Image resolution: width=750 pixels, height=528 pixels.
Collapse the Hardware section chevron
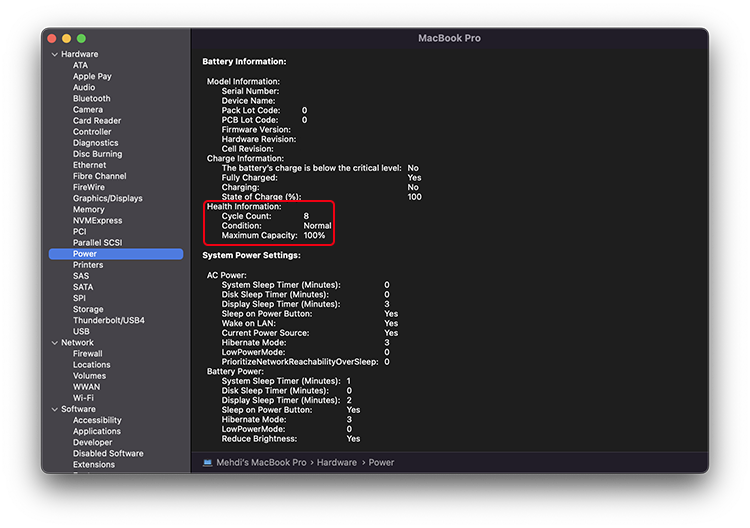[x=55, y=55]
